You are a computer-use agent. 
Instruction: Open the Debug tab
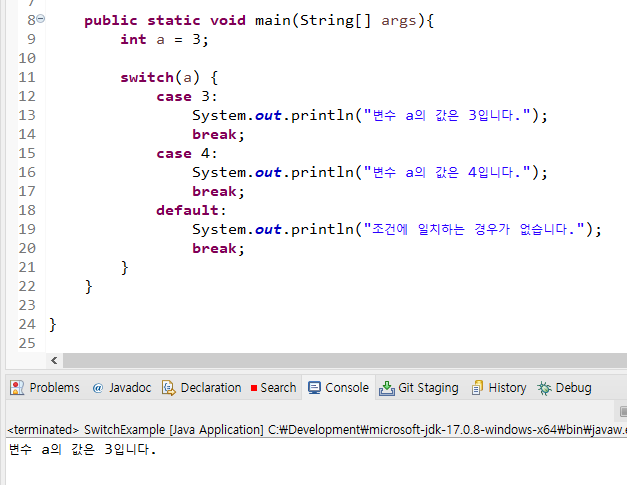click(564, 387)
